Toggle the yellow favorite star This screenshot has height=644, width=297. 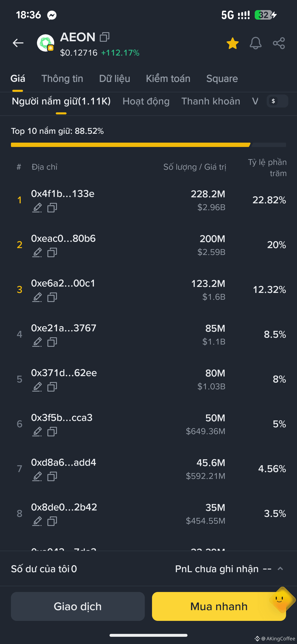232,43
